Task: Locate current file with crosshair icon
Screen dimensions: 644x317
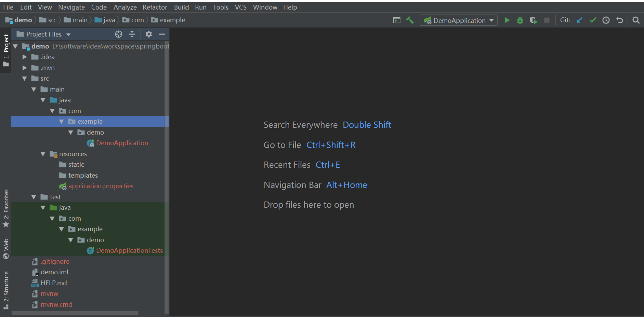Action: (x=119, y=34)
